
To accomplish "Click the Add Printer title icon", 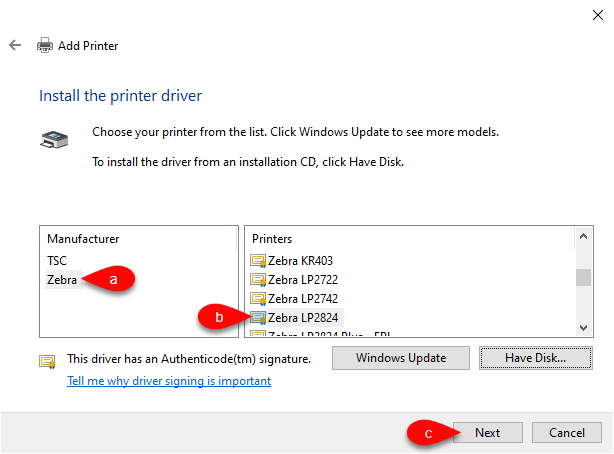I will (x=45, y=45).
